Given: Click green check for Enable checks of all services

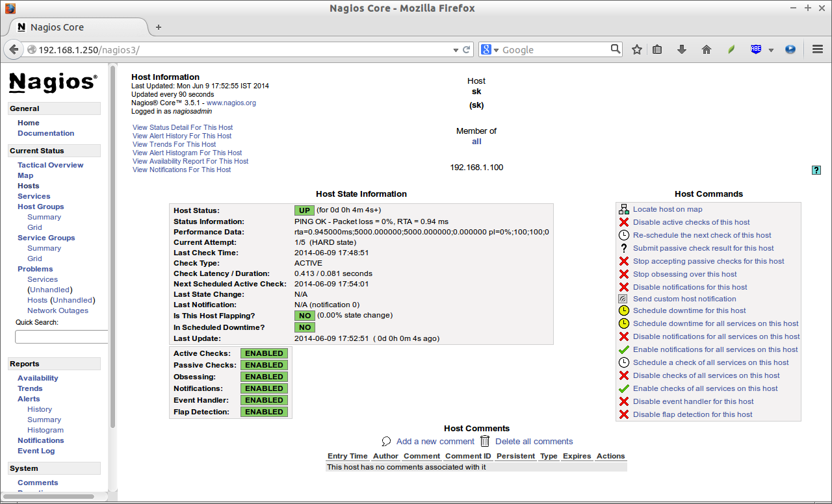Looking at the screenshot, I should (624, 388).
